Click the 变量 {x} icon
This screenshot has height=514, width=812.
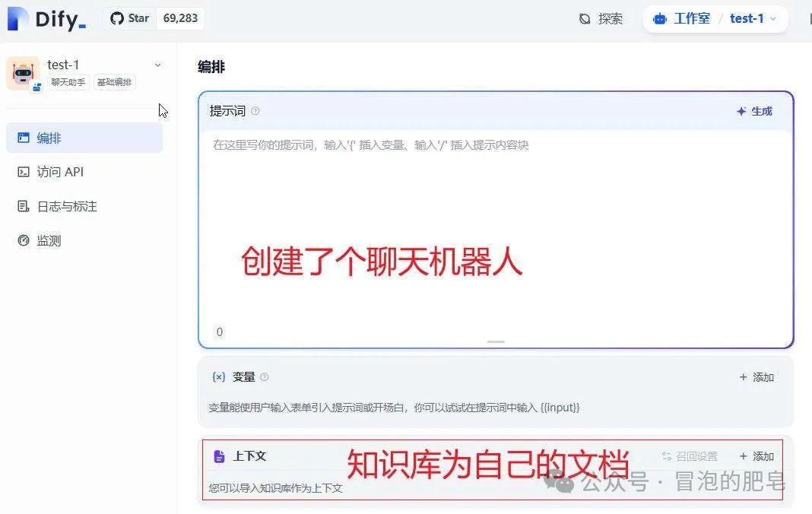coord(219,377)
